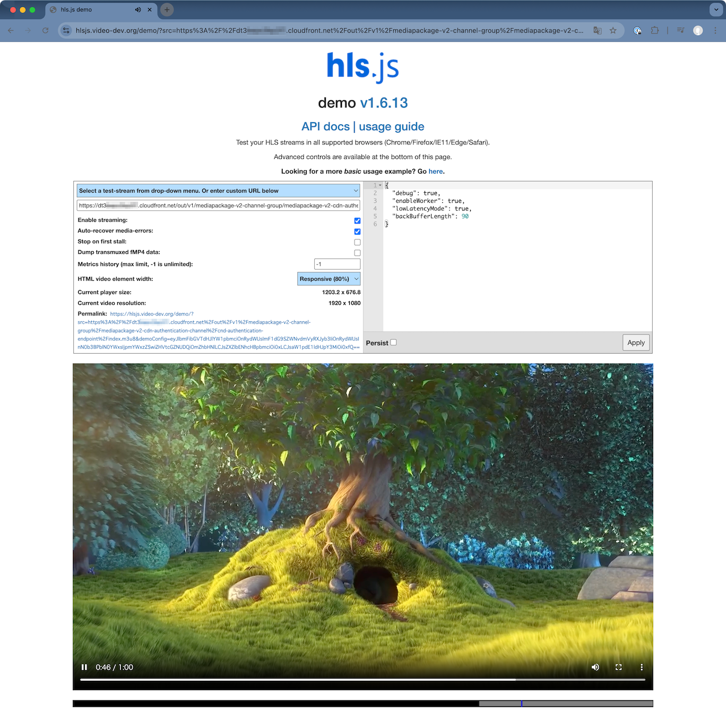Viewport: 726px width, 728px height.
Task: Mute the tab via speaker icon
Action: pos(138,10)
